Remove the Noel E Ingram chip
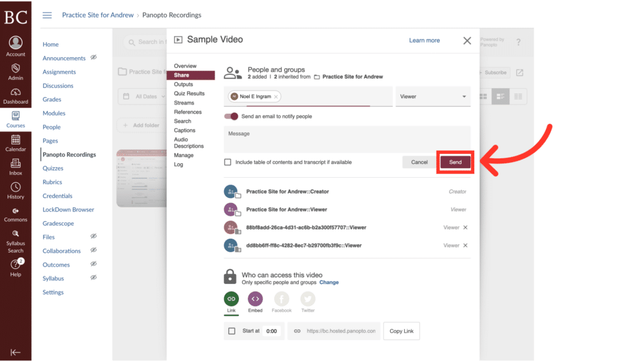644x362 pixels. point(276,97)
